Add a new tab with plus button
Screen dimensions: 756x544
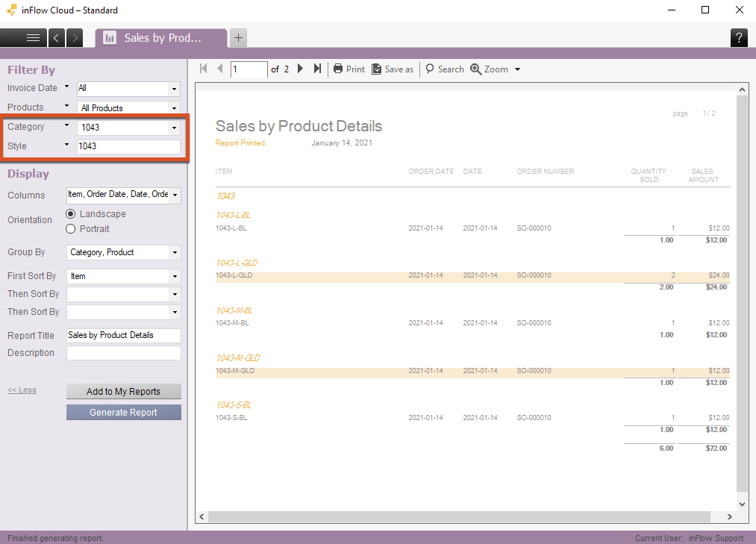point(237,37)
